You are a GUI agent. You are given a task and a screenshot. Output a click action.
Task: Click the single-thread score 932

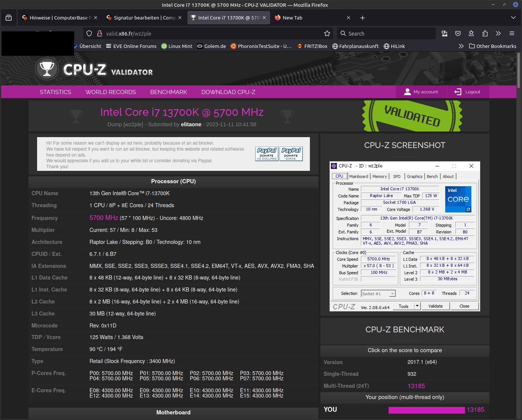(x=412, y=374)
